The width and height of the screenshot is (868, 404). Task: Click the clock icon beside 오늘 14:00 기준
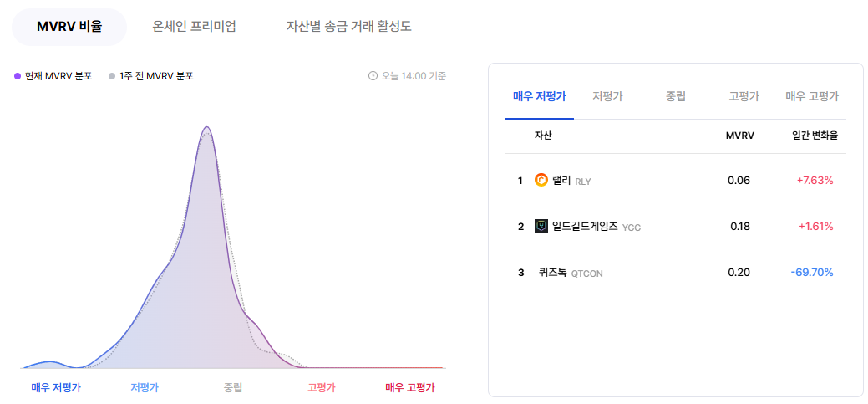(373, 76)
